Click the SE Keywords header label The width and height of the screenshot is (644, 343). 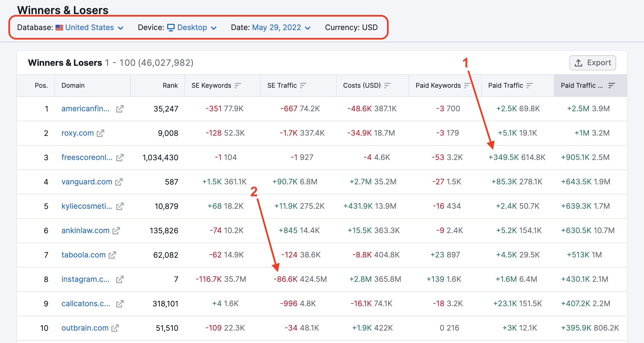pyautogui.click(x=211, y=86)
